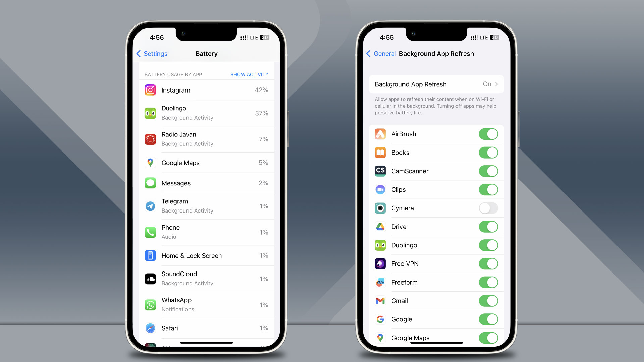Toggle off Background App Refresh for Cymera

(488, 208)
